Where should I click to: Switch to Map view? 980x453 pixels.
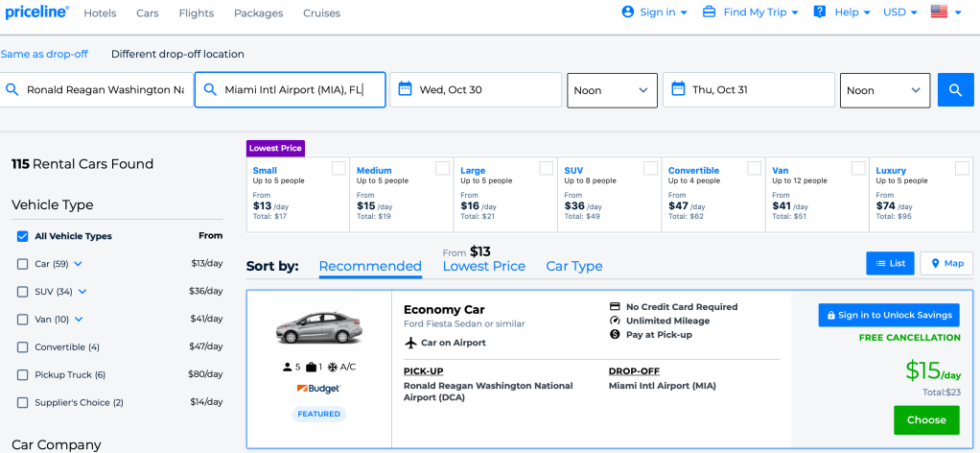point(945,263)
